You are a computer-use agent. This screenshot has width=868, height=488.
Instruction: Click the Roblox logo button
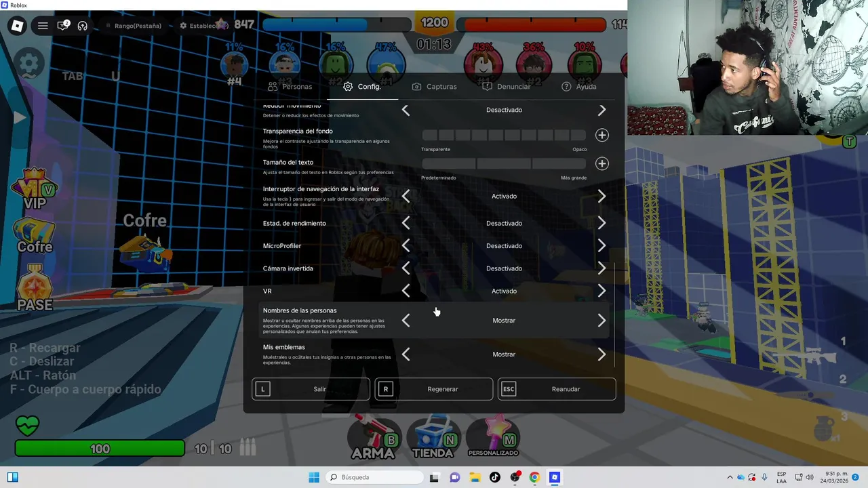(x=18, y=26)
